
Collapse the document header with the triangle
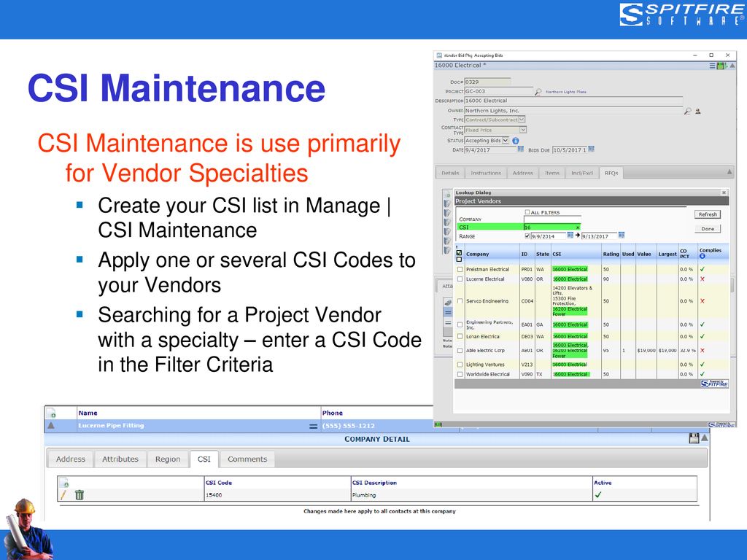pyautogui.click(x=732, y=66)
